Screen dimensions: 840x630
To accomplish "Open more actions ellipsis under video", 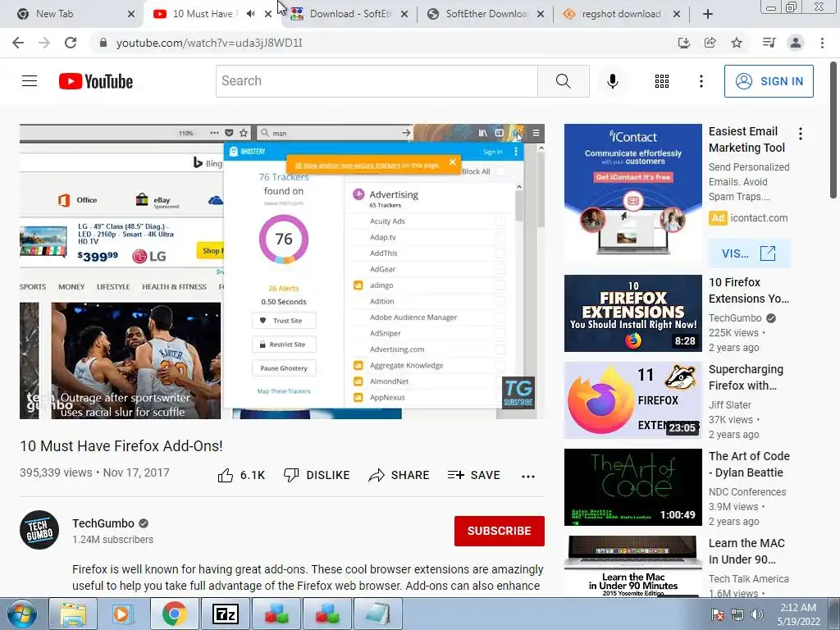I will point(528,477).
